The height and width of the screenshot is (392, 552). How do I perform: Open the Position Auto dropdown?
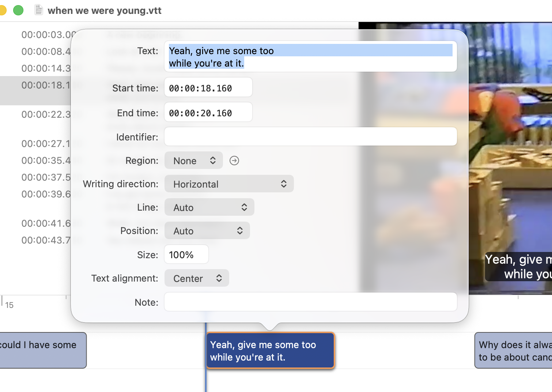click(207, 231)
